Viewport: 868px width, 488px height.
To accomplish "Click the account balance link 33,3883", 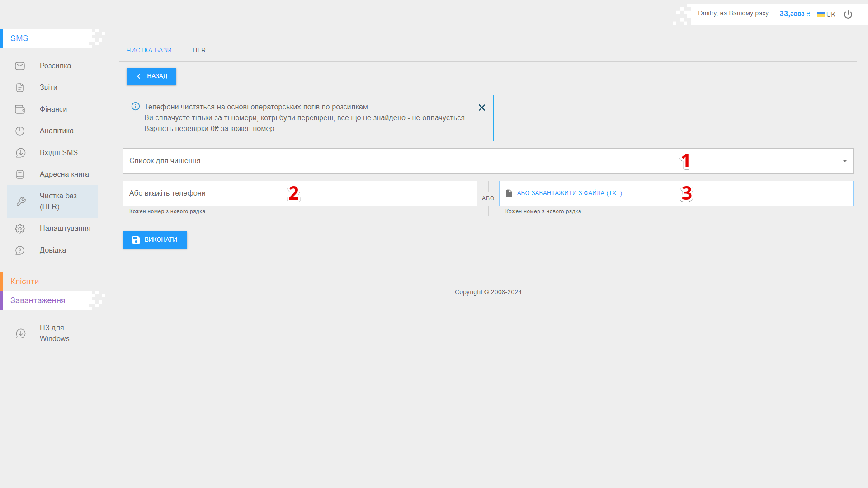I will pyautogui.click(x=794, y=14).
